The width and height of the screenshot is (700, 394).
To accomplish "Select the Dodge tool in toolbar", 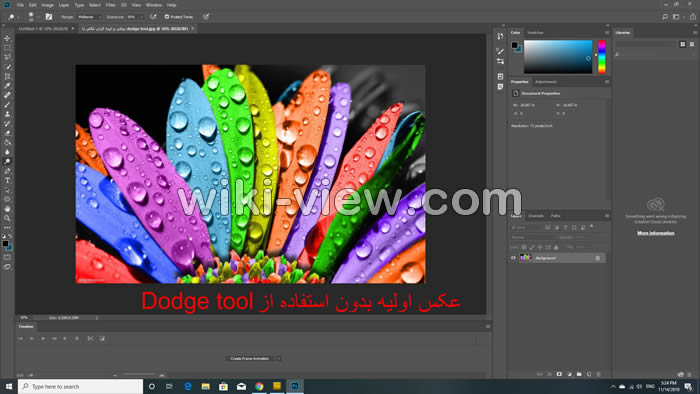I will 7,162.
